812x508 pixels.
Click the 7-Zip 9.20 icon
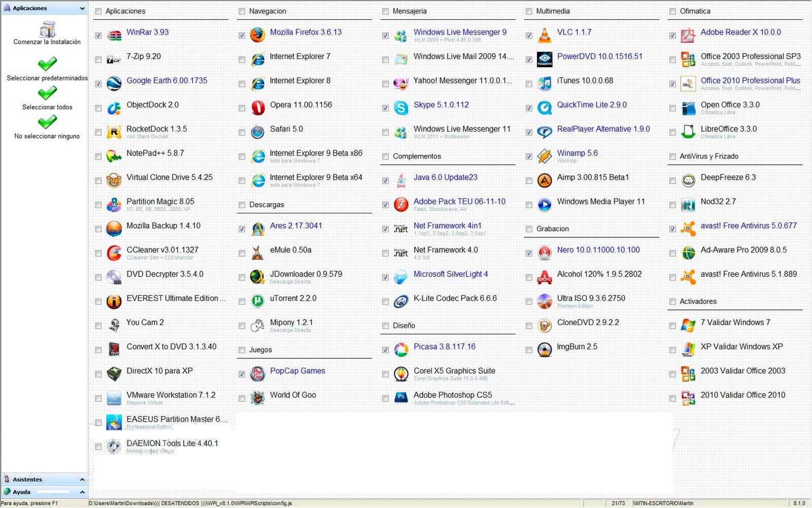point(114,60)
